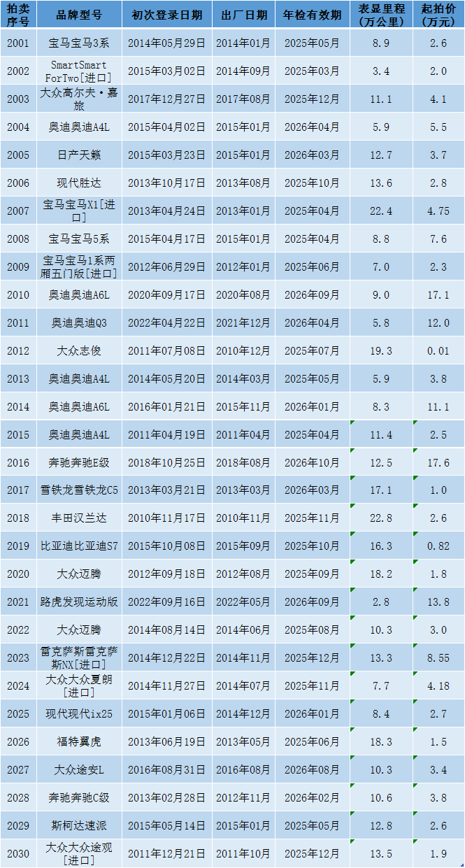The width and height of the screenshot is (465, 868).
Task: Select the 宝马宝马3系 model cell
Action: (x=79, y=43)
